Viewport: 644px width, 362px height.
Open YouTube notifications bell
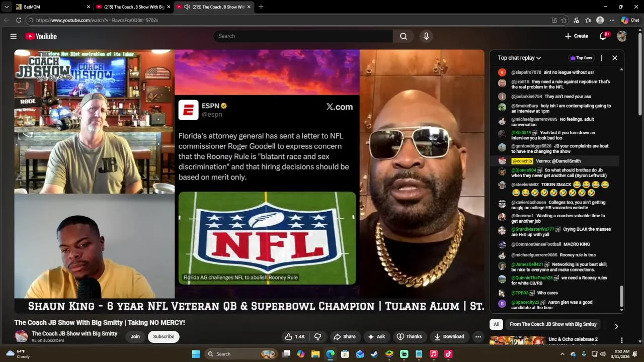[603, 36]
